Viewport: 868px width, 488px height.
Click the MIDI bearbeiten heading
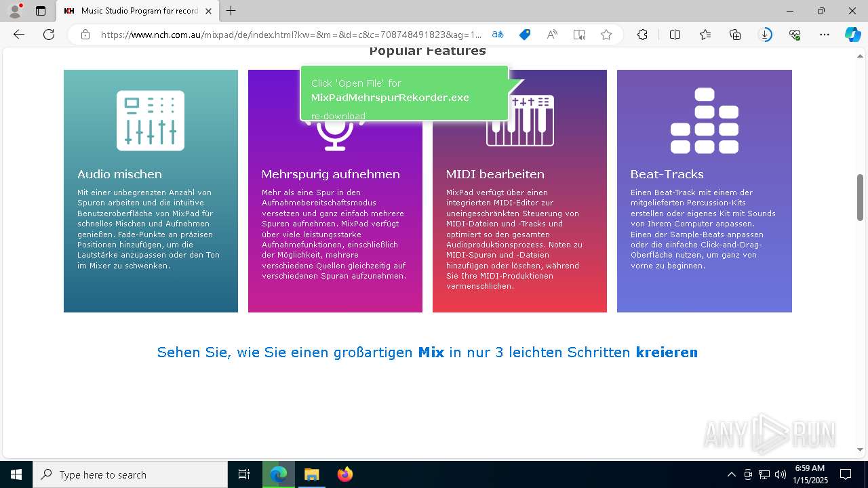pyautogui.click(x=495, y=174)
